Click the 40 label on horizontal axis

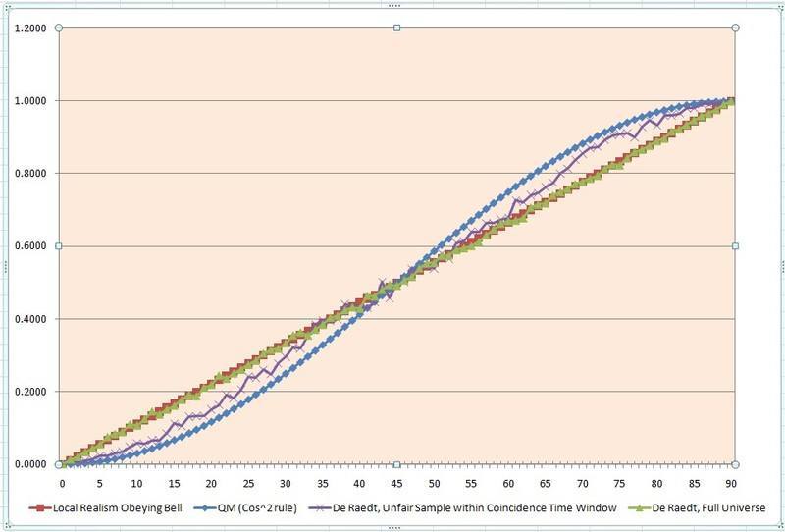[360, 484]
